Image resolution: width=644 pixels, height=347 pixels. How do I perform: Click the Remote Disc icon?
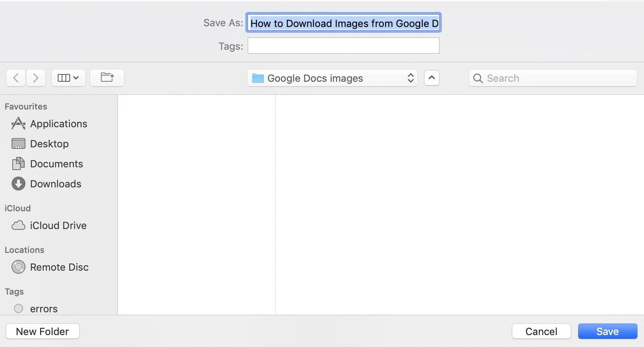pyautogui.click(x=18, y=267)
